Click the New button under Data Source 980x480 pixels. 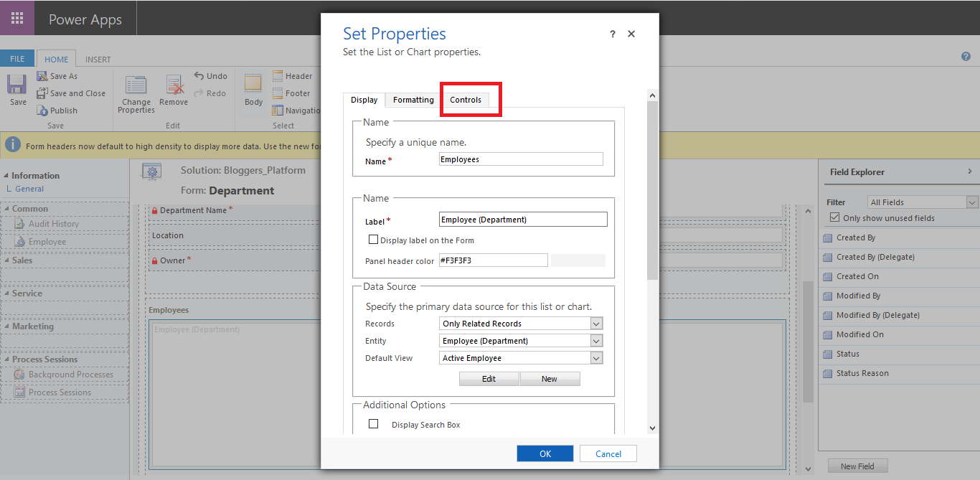[550, 378]
